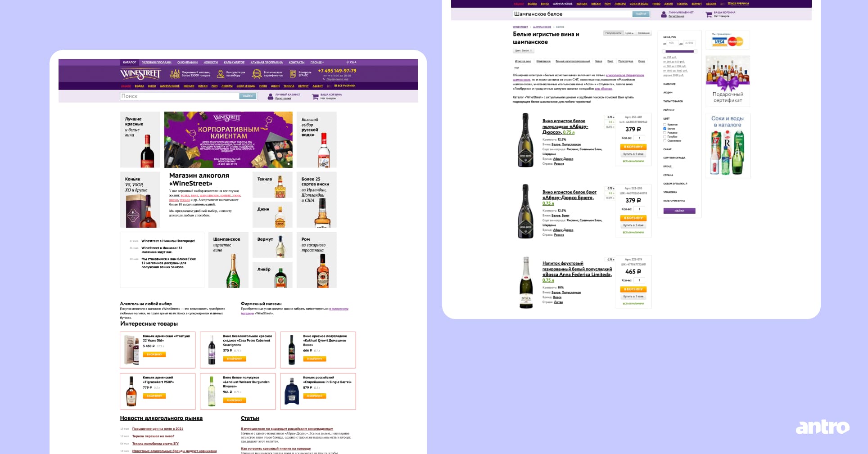Open Калькулятор in the top menu
868x454 pixels.
point(234,63)
